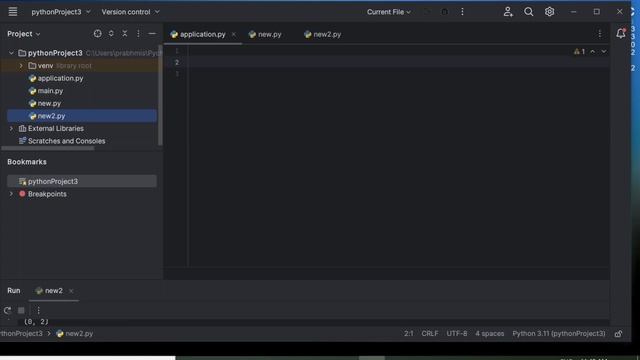Click Expand All icon in Project panel

111,33
